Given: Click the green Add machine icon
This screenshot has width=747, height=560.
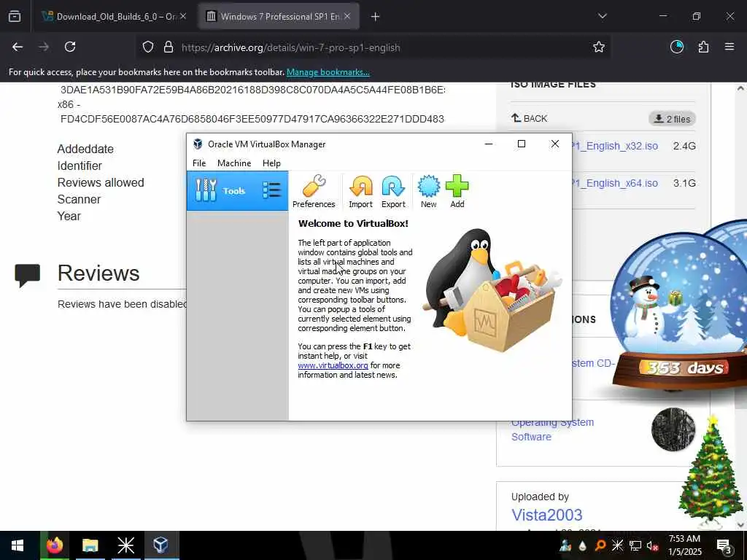Looking at the screenshot, I should tap(457, 191).
